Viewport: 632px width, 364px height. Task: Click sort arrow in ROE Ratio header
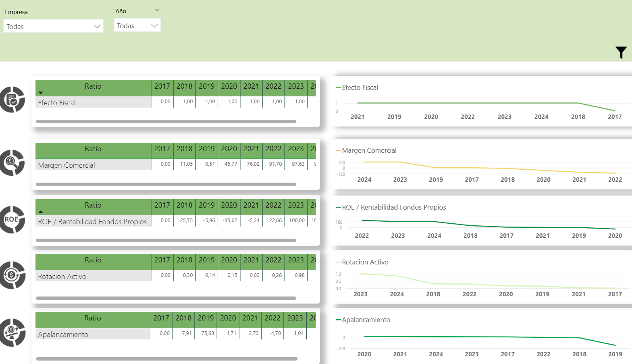[41, 212]
